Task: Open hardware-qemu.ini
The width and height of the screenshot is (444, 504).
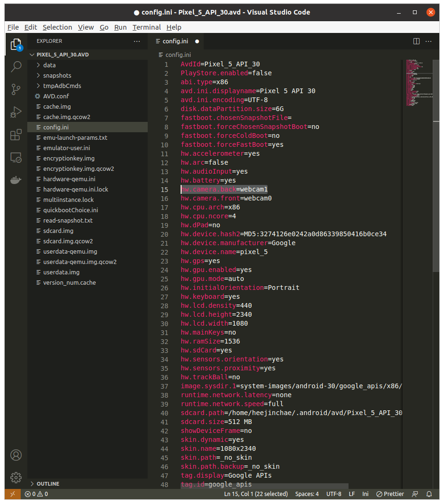Action: pos(87,179)
